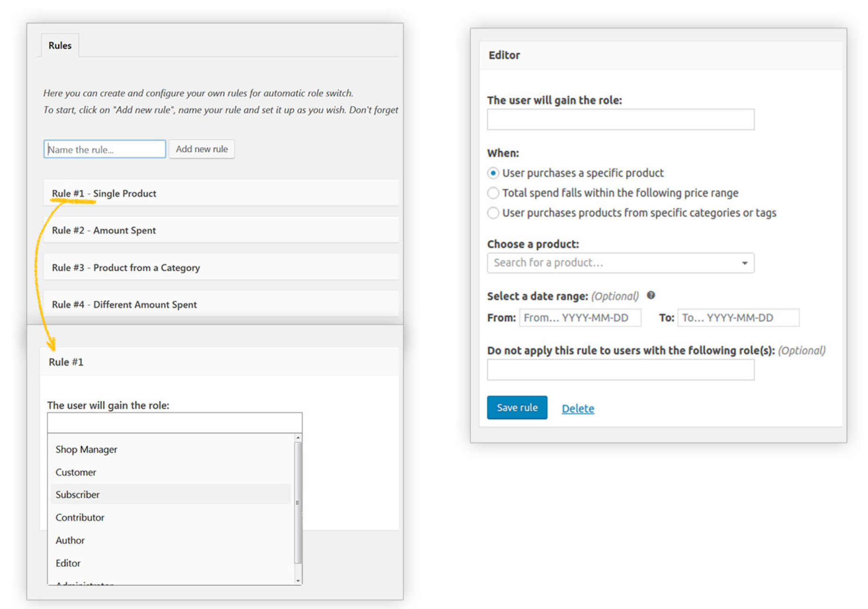
Task: Click the 'From' date input field
Action: click(580, 318)
